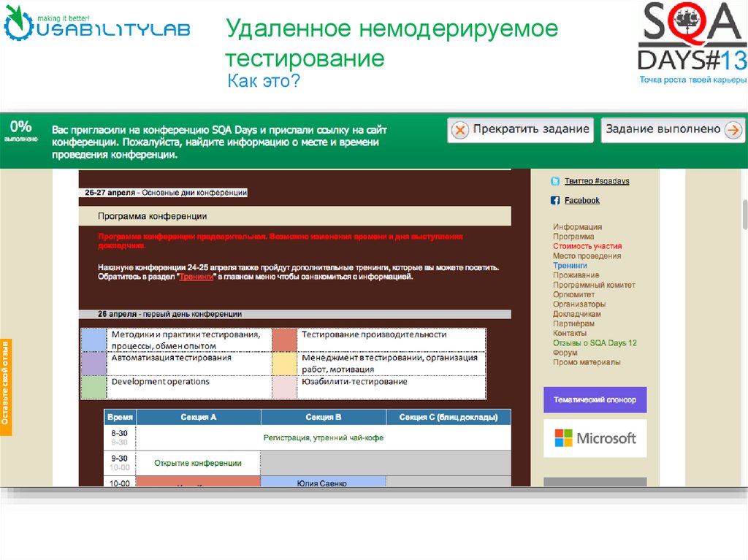
Task: Open the Промо материалы menu item
Action: click(587, 362)
